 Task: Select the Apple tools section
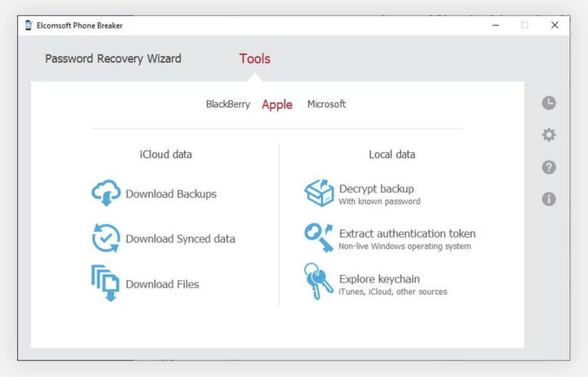277,105
